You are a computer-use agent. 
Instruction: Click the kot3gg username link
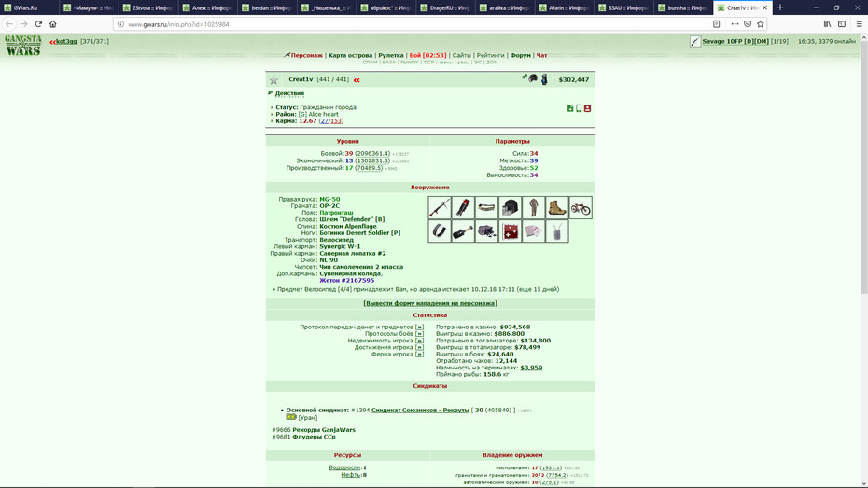66,41
